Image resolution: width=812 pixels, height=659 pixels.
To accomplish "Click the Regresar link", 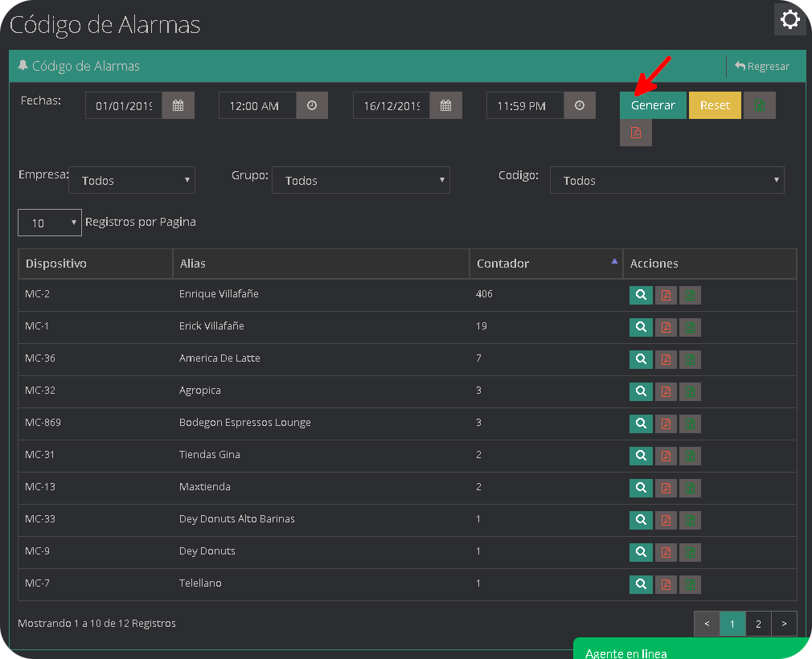I will [x=761, y=66].
